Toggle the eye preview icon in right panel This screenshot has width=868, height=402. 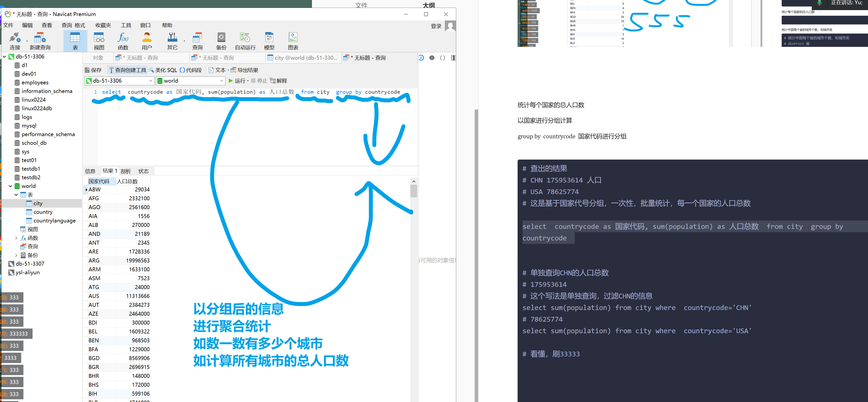(x=432, y=58)
